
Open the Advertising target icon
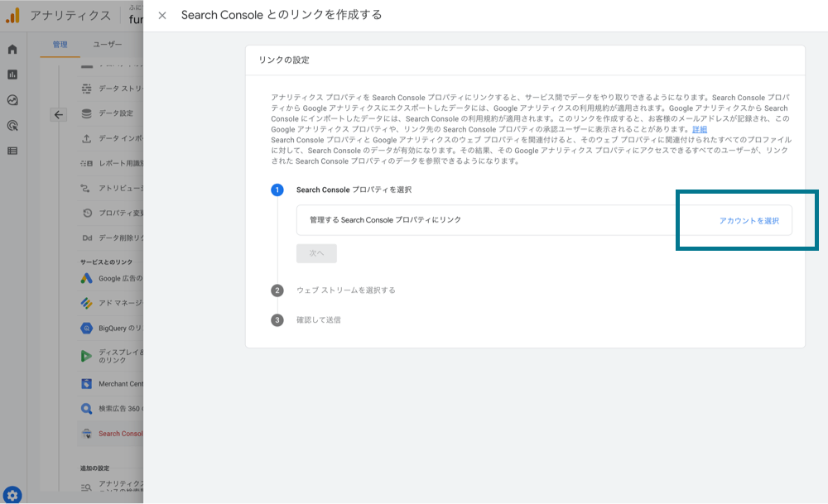[x=12, y=125]
